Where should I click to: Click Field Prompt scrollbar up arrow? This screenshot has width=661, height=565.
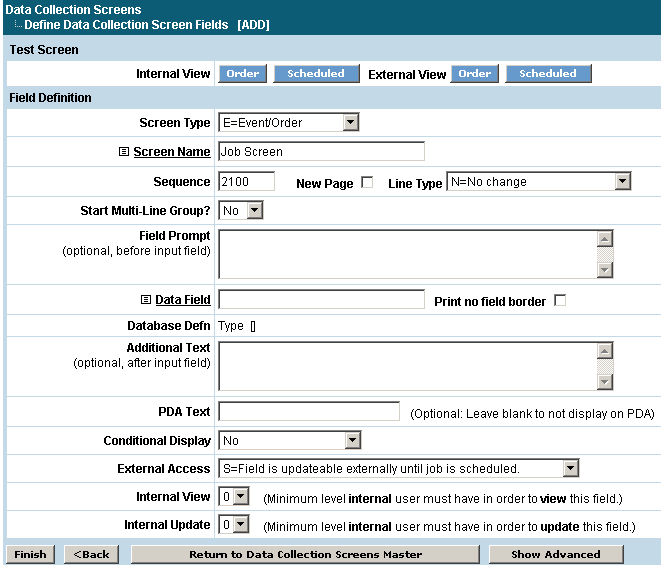pos(605,239)
